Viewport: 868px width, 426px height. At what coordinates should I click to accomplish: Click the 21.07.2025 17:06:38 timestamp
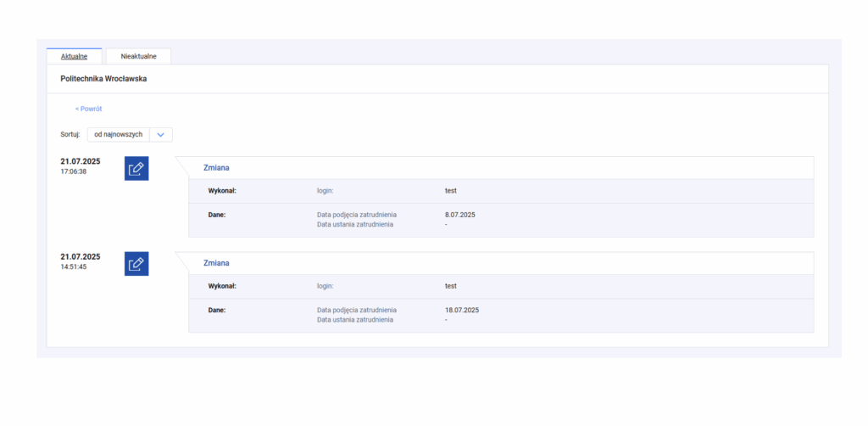[81, 166]
